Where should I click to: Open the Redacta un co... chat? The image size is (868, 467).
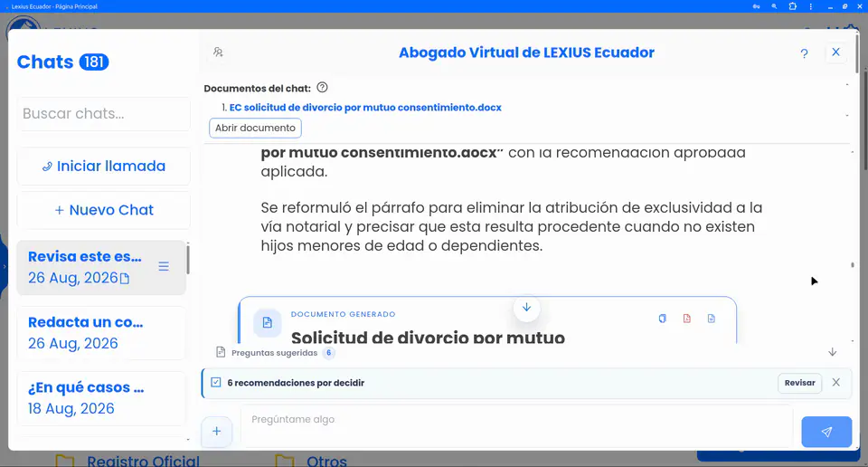[x=100, y=332]
